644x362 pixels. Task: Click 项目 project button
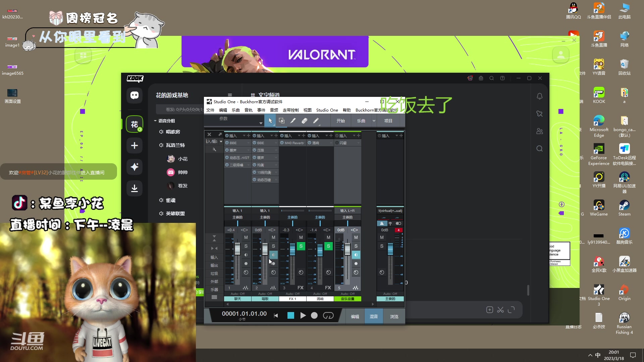tap(388, 121)
